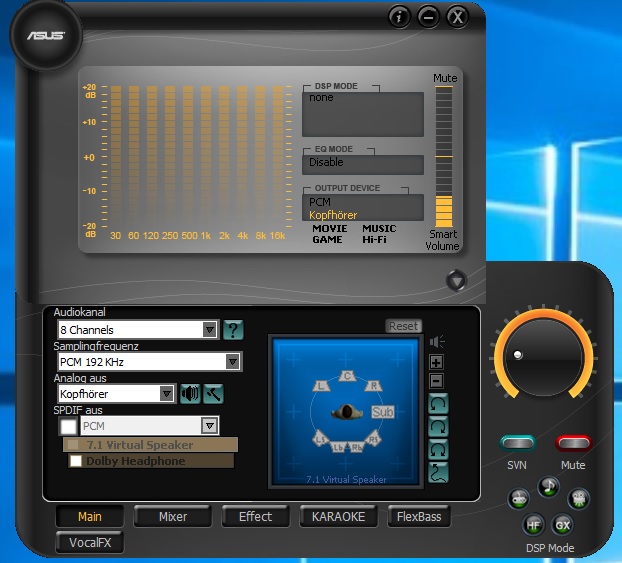Toggle the SVN switch
Viewport: 622px width, 563px height.
(517, 443)
